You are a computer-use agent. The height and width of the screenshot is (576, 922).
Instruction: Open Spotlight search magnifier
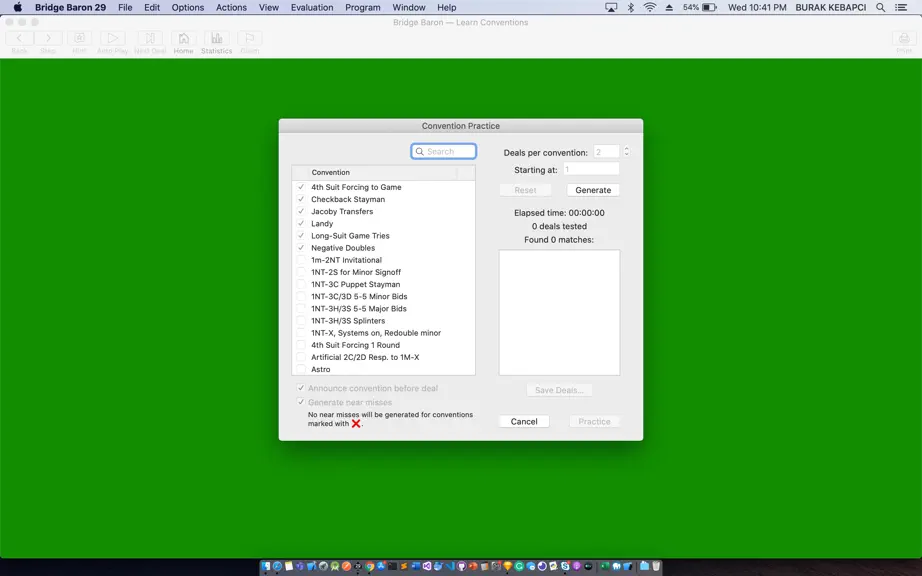pos(880,7)
